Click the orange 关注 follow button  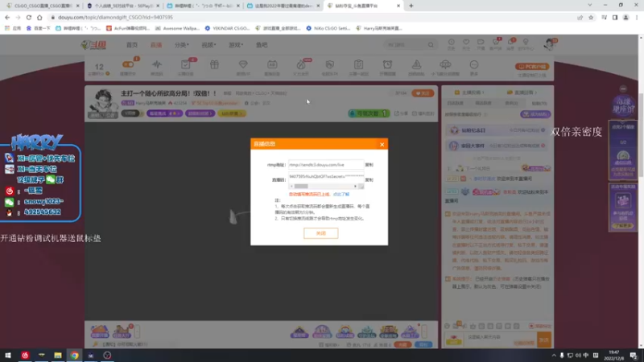(x=423, y=93)
